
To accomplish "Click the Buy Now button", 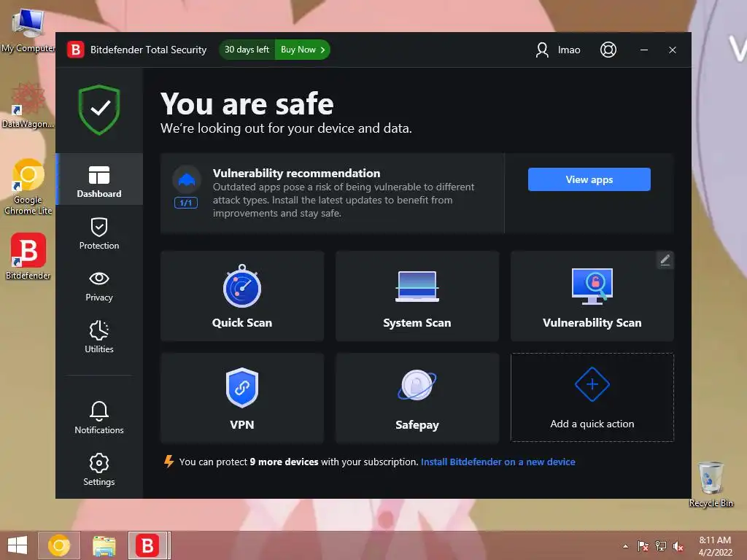I will (303, 50).
